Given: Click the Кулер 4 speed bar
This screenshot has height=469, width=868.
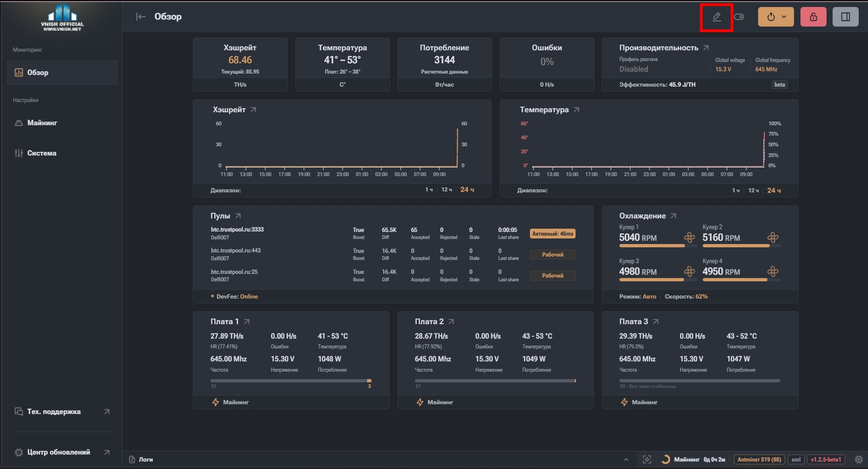Looking at the screenshot, I should pos(741,280).
